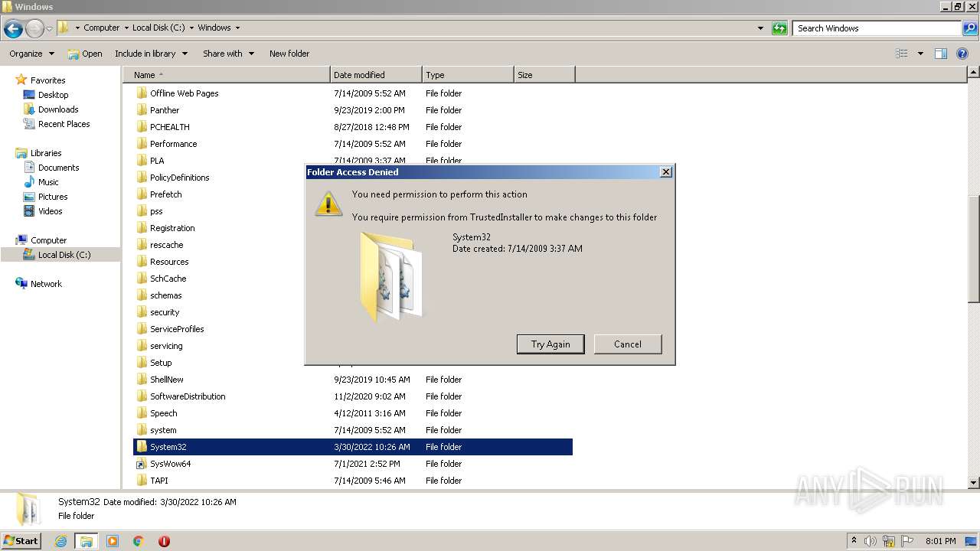This screenshot has width=980, height=551.
Task: Refresh the Windows folder view
Action: point(779,28)
